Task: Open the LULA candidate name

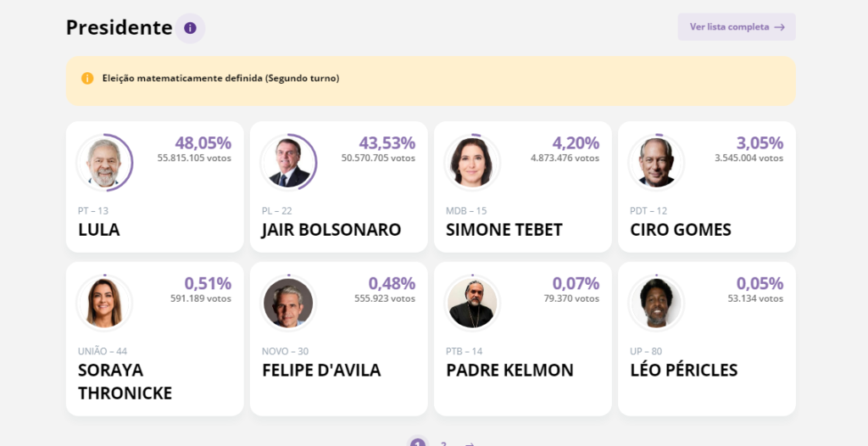Action: [99, 230]
